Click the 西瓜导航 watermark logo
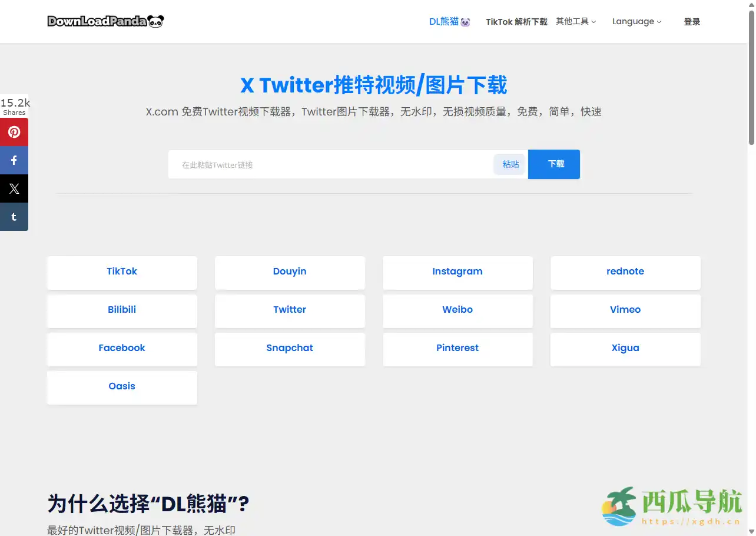Screen dimensions: 756x536 click(672, 505)
